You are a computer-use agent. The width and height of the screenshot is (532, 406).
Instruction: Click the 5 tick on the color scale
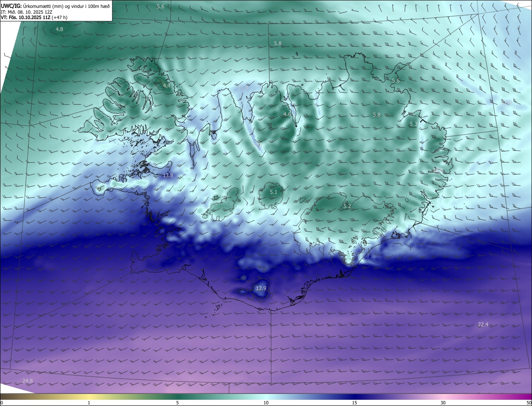click(x=177, y=403)
